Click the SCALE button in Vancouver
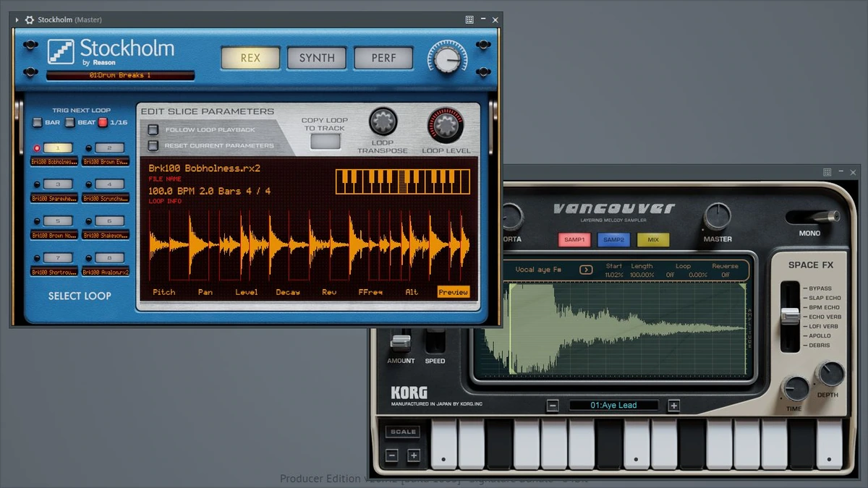 pos(403,432)
